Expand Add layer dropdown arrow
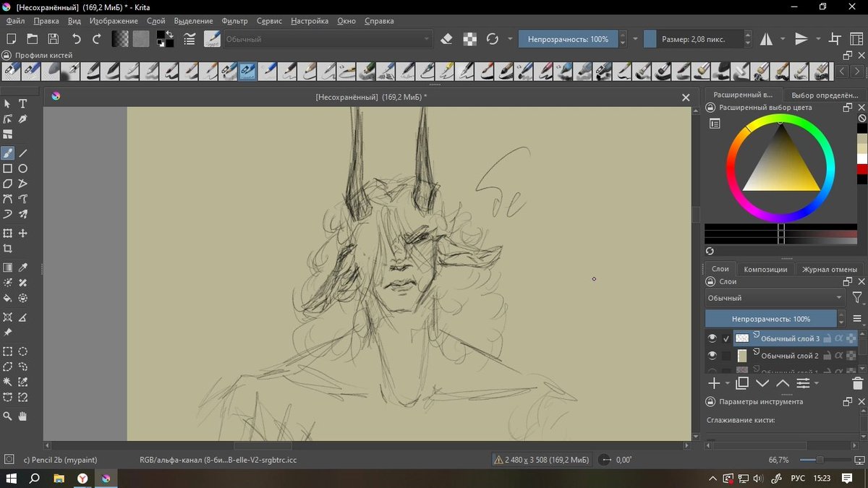The height and width of the screenshot is (488, 868). 726,383
